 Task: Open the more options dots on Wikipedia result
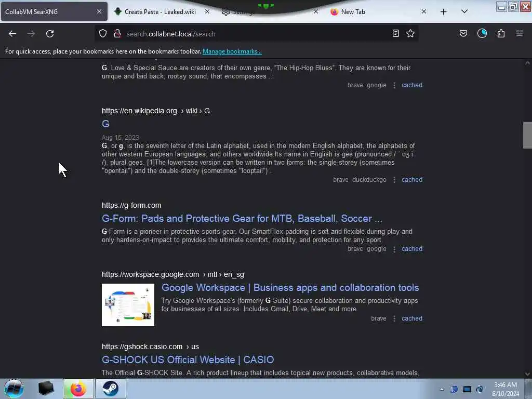(x=394, y=180)
